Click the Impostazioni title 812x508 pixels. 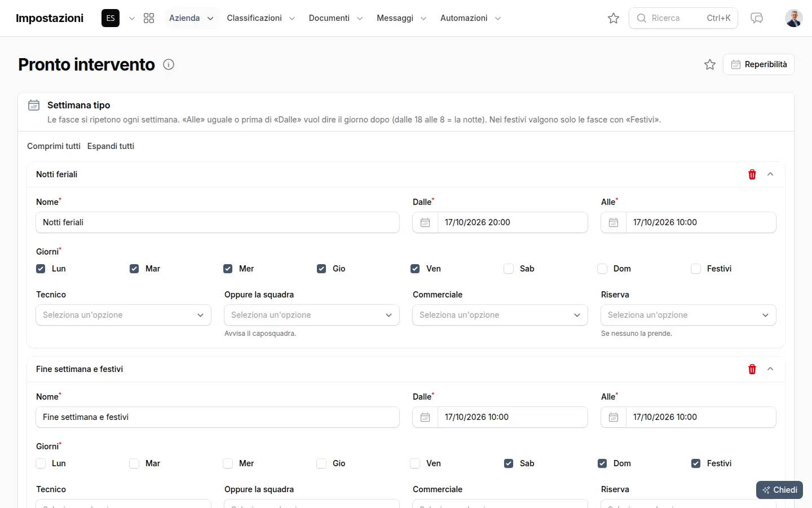(x=50, y=18)
